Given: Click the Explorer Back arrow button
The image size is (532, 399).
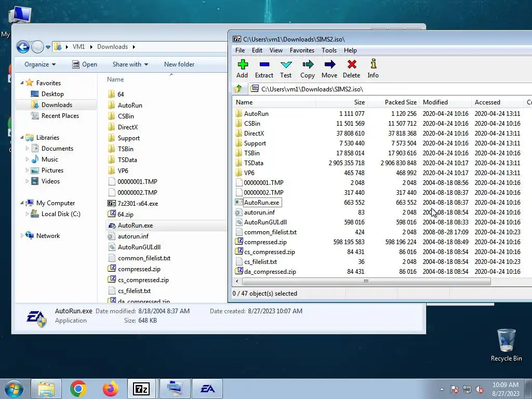Looking at the screenshot, I should click(23, 47).
